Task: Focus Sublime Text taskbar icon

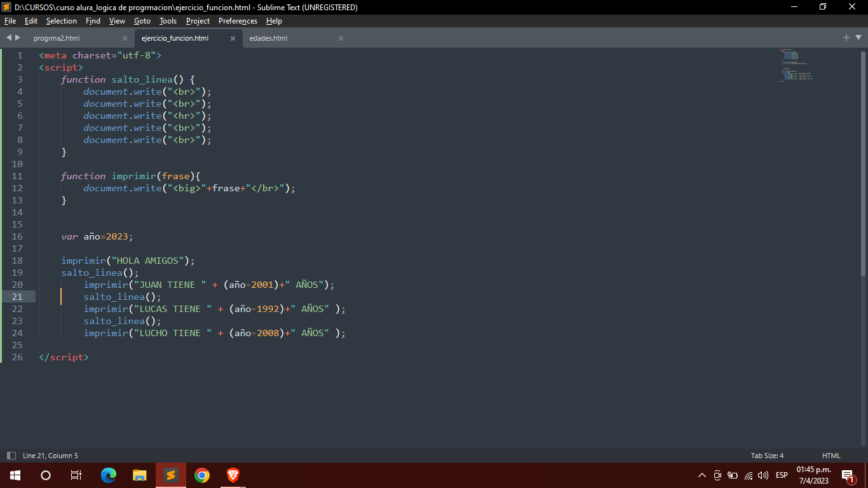Action: 171,475
